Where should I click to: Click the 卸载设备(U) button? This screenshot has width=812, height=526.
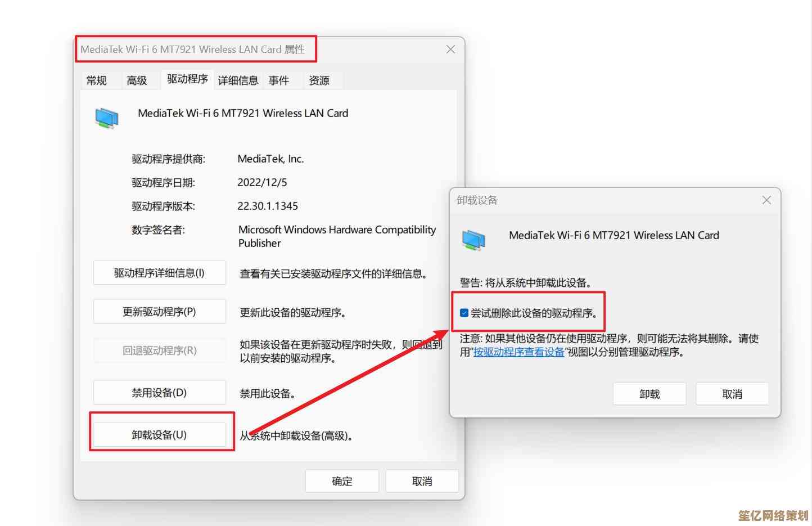click(x=159, y=435)
